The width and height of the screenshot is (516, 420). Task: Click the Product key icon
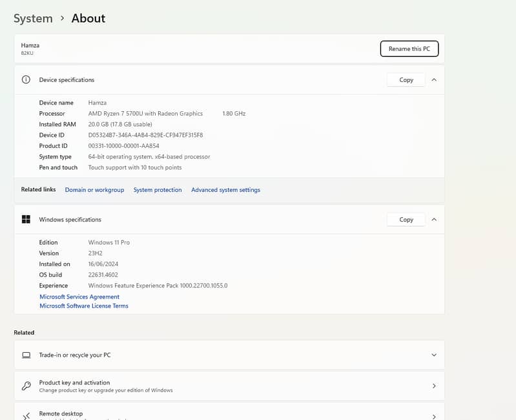[26, 386]
